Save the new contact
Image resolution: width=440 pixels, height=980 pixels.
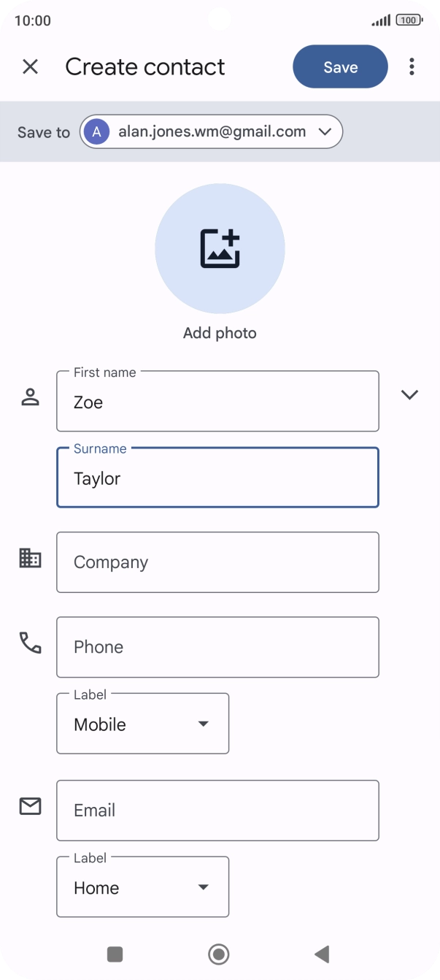click(x=339, y=66)
